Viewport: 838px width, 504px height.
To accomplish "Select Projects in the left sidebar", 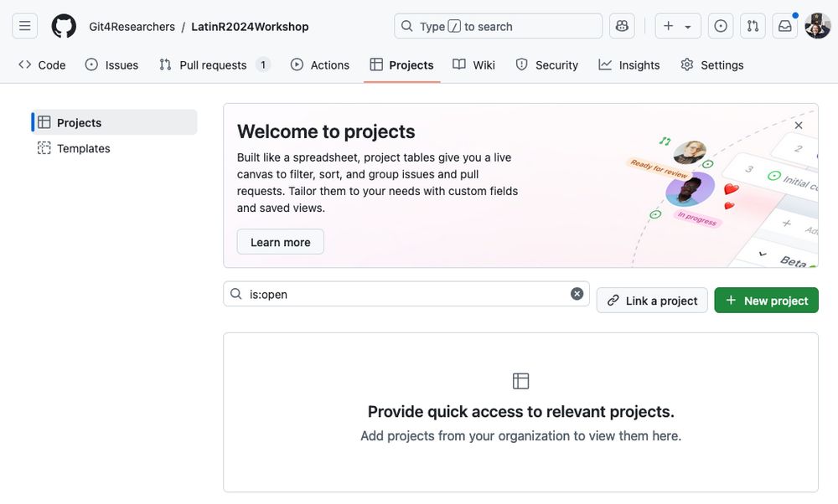I will [x=80, y=121].
